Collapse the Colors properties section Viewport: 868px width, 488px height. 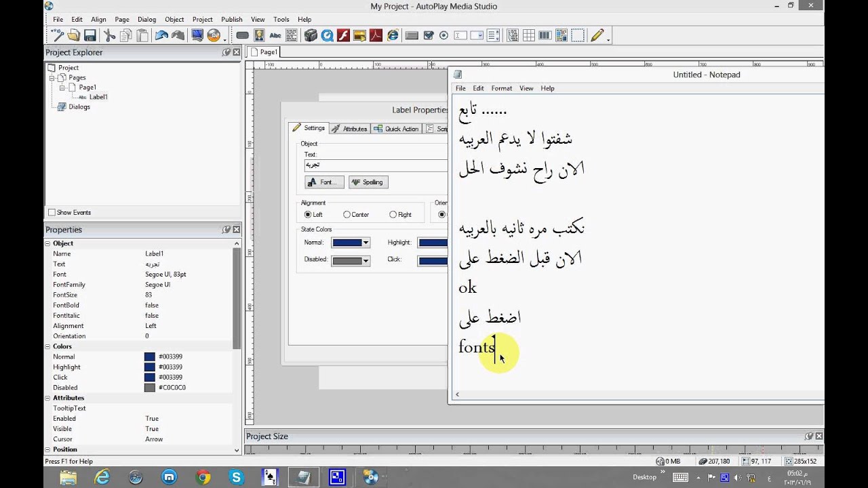coord(48,346)
